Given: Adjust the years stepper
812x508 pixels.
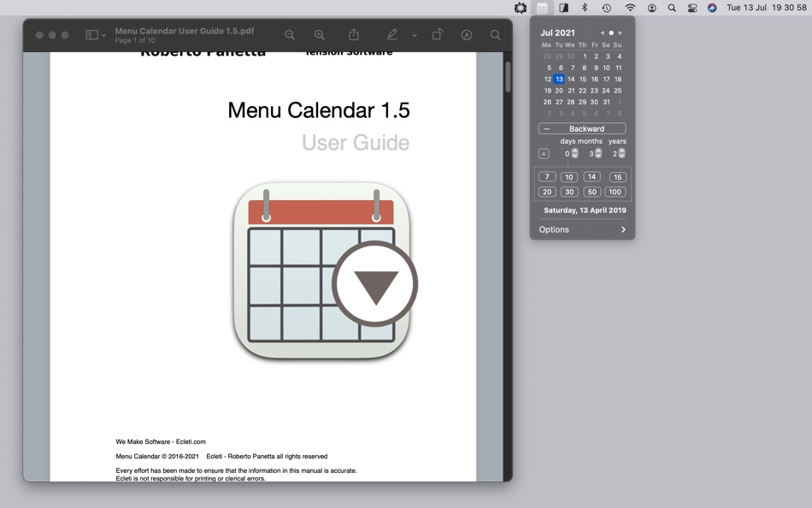Looking at the screenshot, I should 622,153.
